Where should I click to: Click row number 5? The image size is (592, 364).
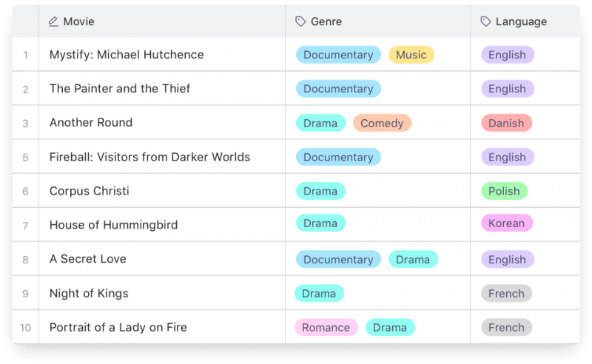click(25, 157)
